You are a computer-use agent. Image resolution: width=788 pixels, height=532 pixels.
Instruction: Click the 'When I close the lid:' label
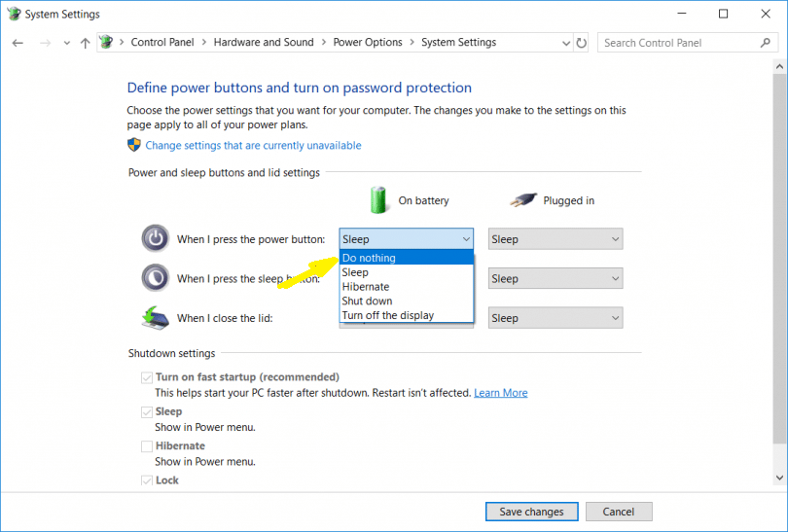coord(225,318)
